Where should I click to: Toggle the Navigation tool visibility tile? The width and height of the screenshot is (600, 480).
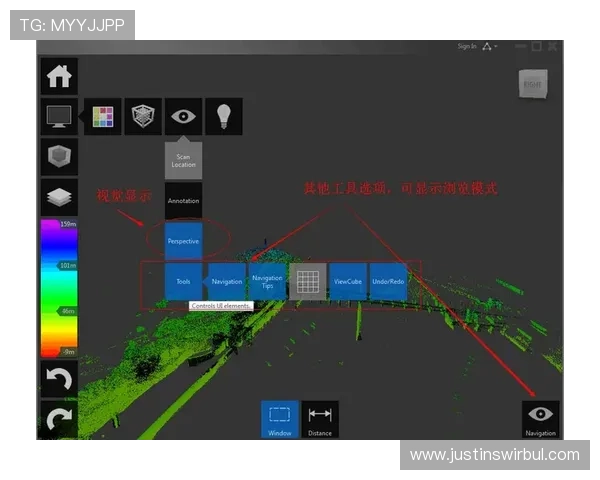[227, 282]
